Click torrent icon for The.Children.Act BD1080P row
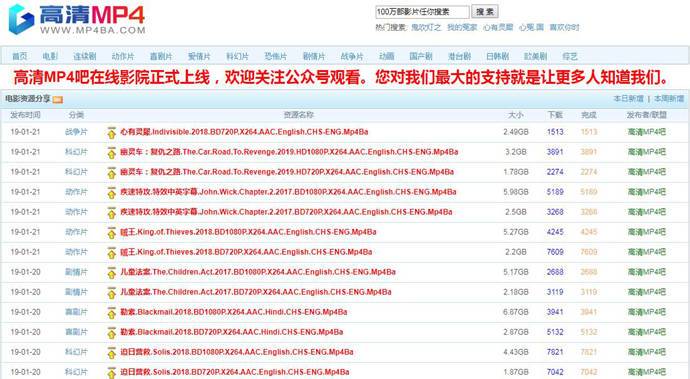This screenshot has width=690, height=379. [x=112, y=273]
